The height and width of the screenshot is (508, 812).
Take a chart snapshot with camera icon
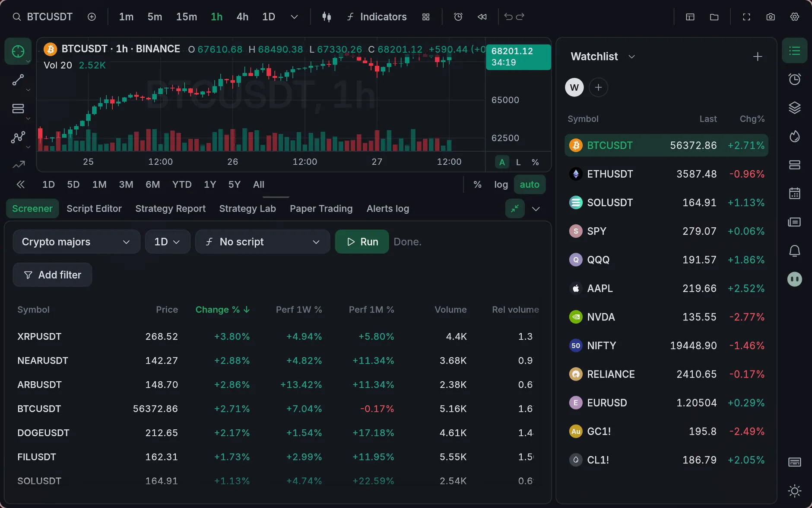[x=771, y=17]
